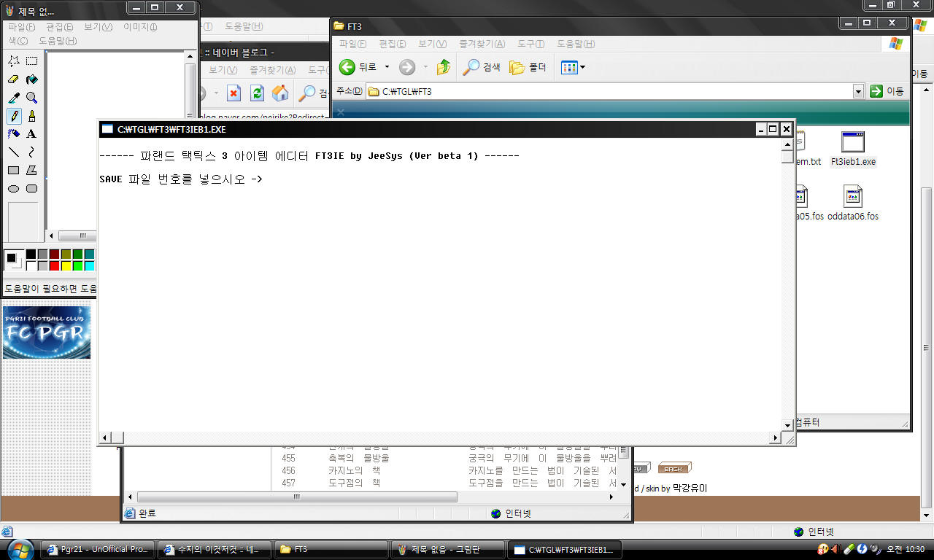Click the console horizontal scroll right arrow

(775, 437)
